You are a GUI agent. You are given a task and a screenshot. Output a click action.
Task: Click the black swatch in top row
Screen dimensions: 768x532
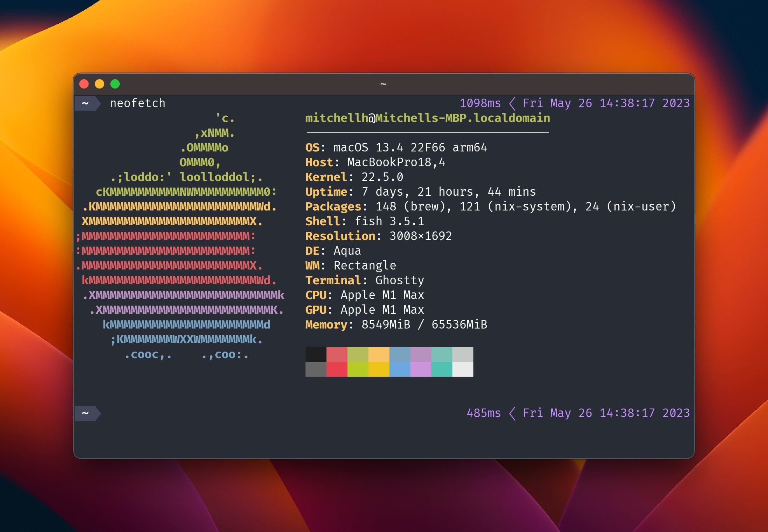click(316, 355)
